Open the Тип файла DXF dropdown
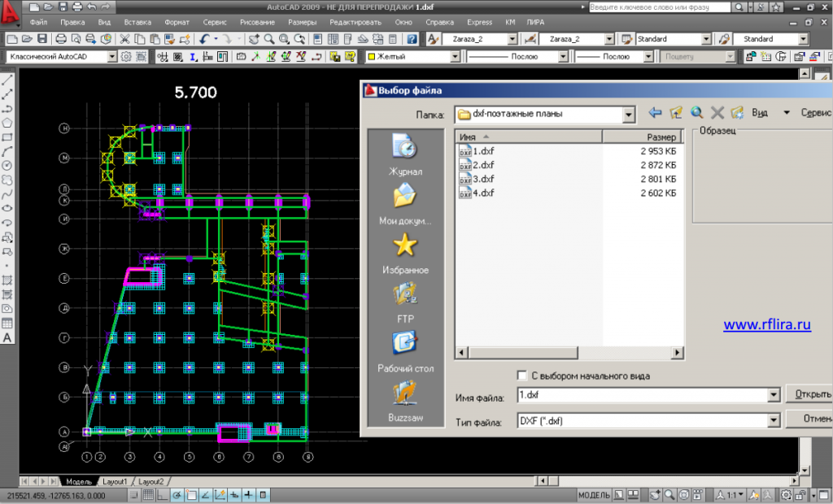Image resolution: width=833 pixels, height=504 pixels. (x=774, y=420)
